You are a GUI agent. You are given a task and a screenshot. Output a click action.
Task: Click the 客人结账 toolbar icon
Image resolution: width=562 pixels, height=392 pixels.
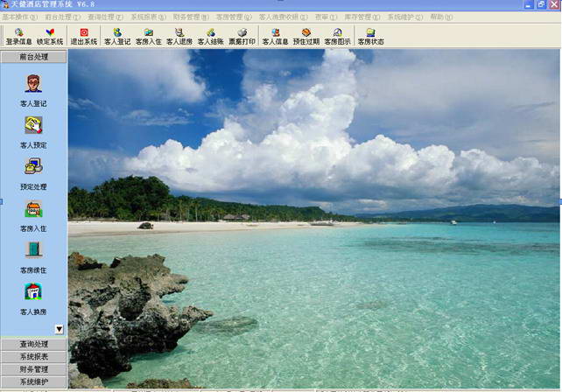pos(210,37)
